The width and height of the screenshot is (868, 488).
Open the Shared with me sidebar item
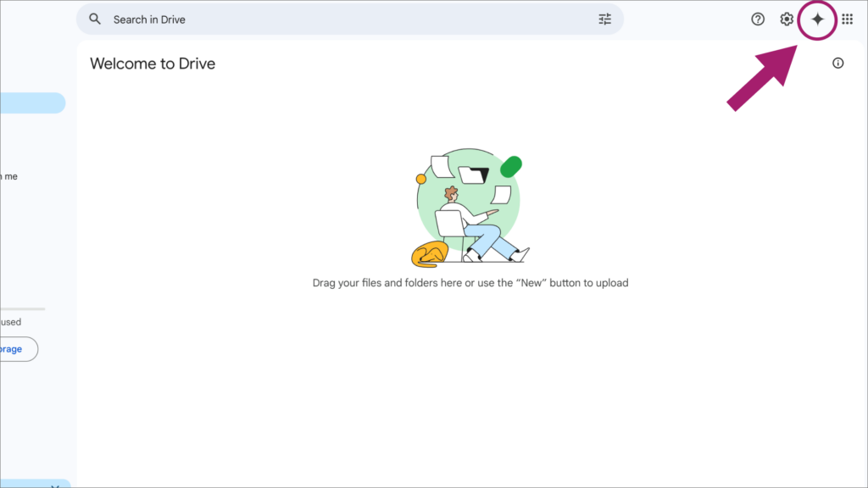(x=8, y=176)
